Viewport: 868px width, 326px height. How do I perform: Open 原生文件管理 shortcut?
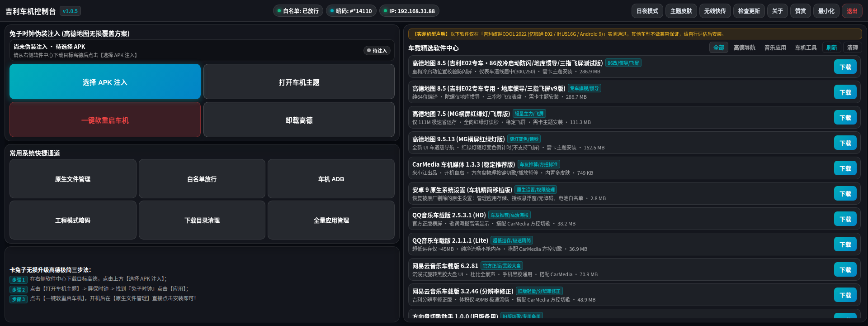(73, 179)
